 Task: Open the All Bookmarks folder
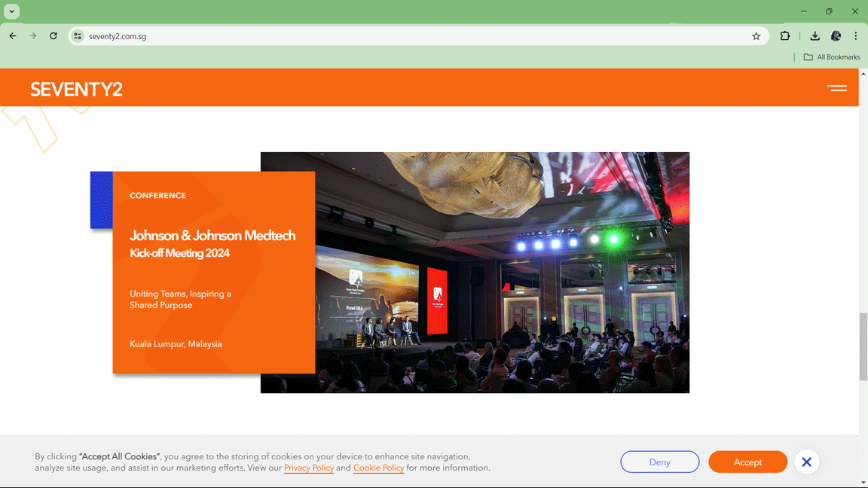click(831, 56)
